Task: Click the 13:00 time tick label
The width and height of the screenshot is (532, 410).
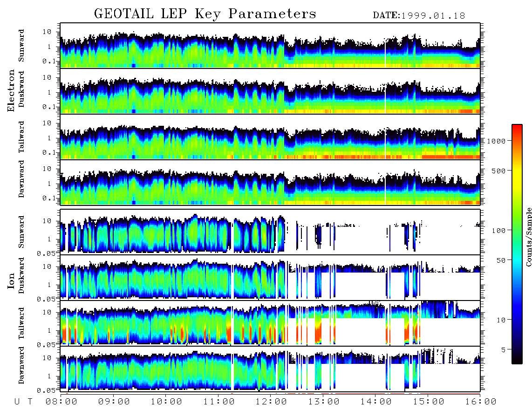Action: coord(324,402)
